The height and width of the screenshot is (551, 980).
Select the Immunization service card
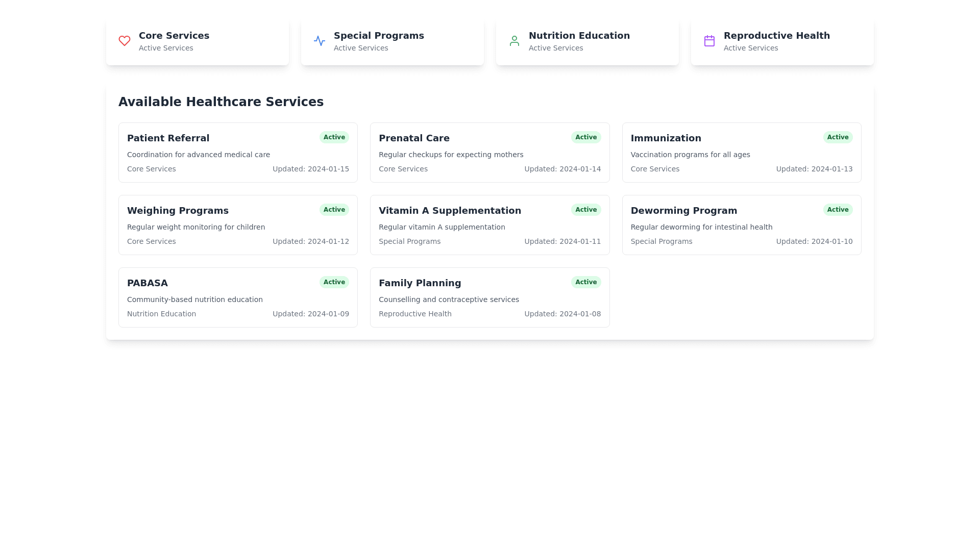tap(741, 153)
